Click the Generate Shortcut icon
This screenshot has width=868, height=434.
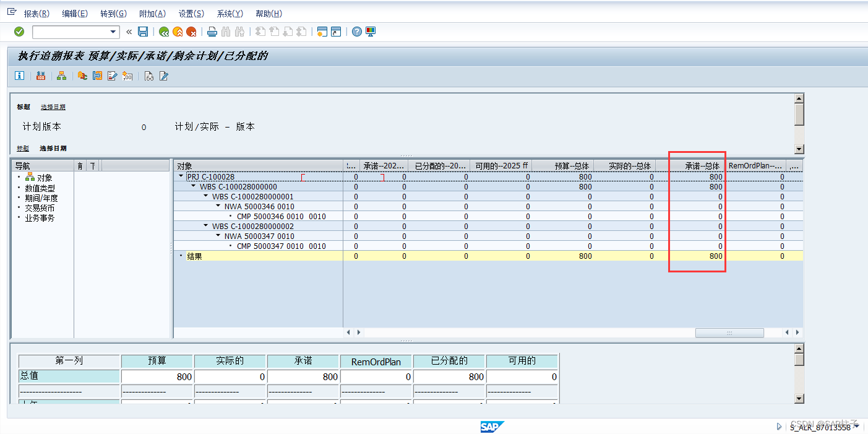click(336, 32)
